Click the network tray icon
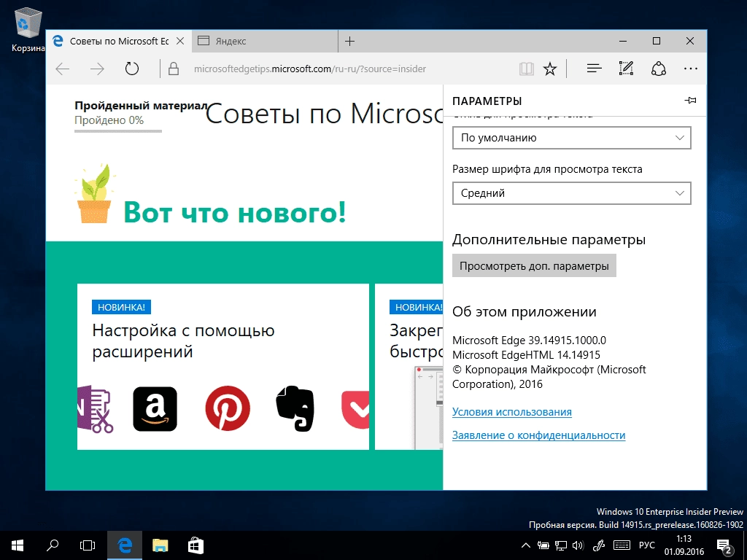Screen dimensions: 747x560 [561, 545]
